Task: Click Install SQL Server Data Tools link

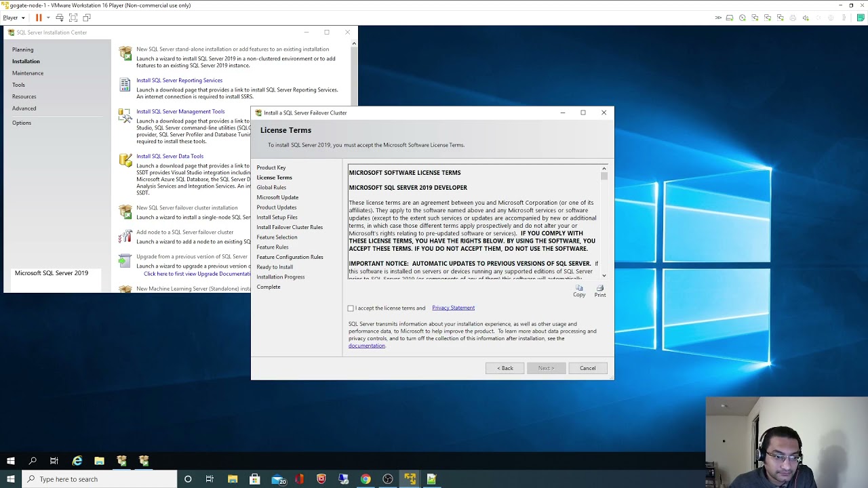Action: coord(170,156)
